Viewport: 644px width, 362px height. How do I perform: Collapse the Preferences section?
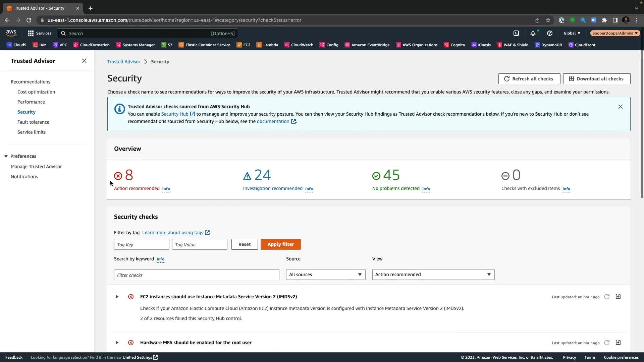pyautogui.click(x=6, y=156)
